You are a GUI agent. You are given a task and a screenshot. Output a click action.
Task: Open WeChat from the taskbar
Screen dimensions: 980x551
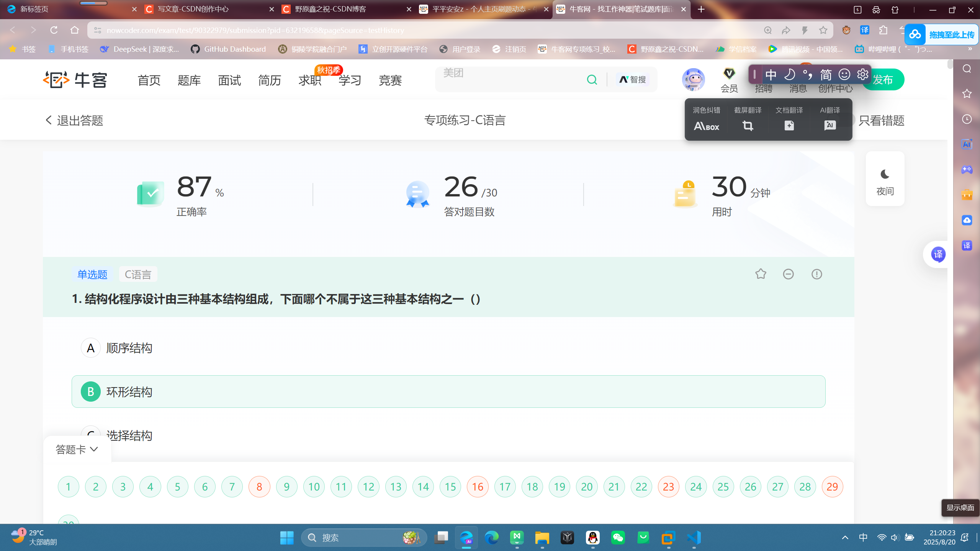[618, 537]
